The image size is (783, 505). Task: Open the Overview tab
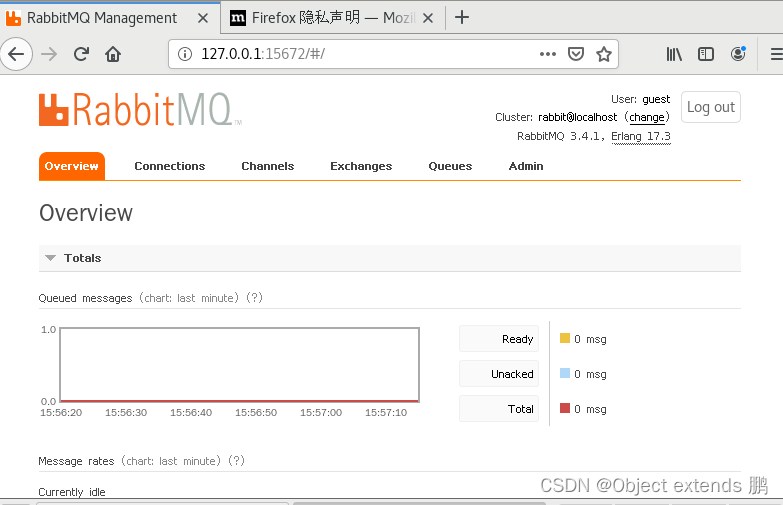click(72, 166)
